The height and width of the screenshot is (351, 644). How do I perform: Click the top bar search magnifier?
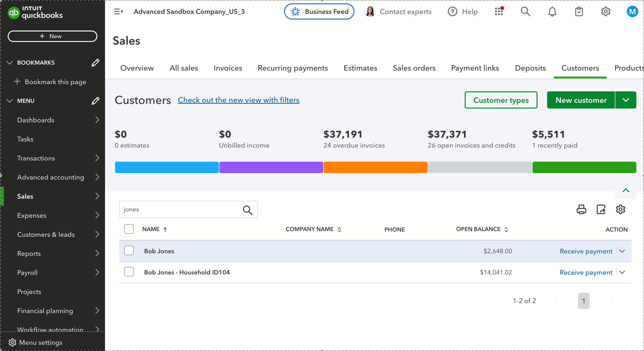(525, 11)
